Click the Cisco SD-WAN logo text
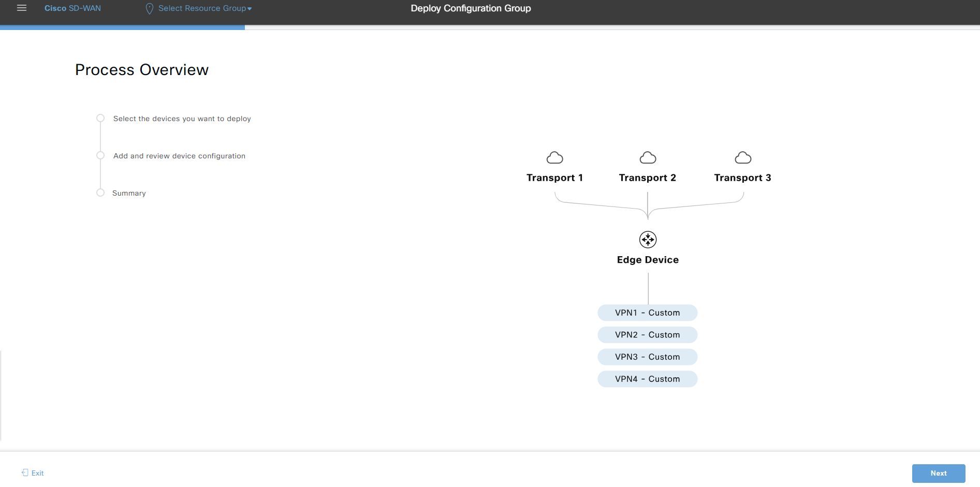The image size is (980, 487). click(x=72, y=8)
